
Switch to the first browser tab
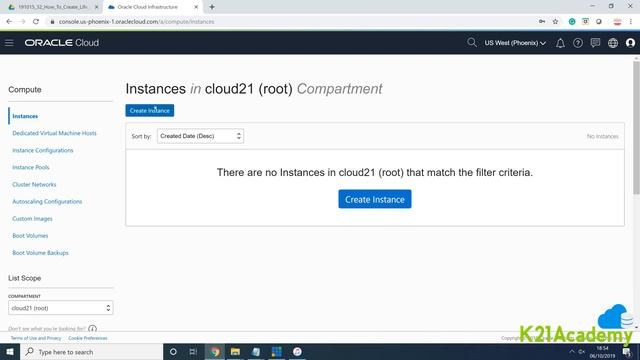[x=52, y=7]
